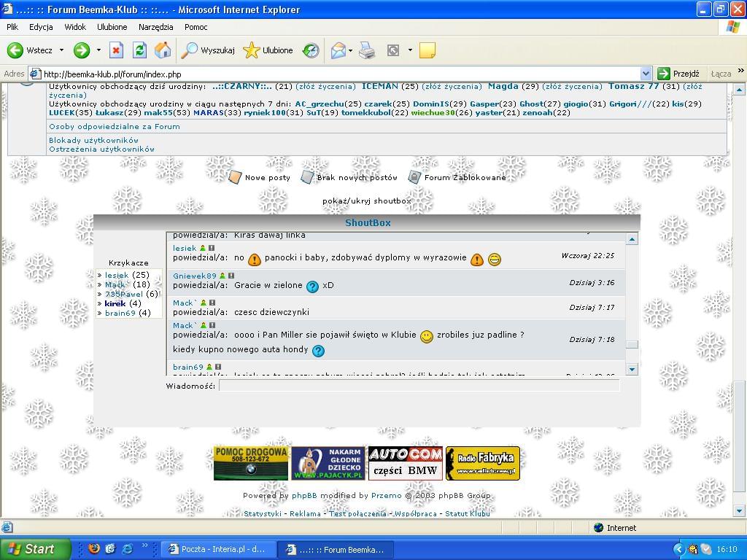Click profile icon beside Mack` at 7:17
The width and height of the screenshot is (747, 560).
(204, 303)
